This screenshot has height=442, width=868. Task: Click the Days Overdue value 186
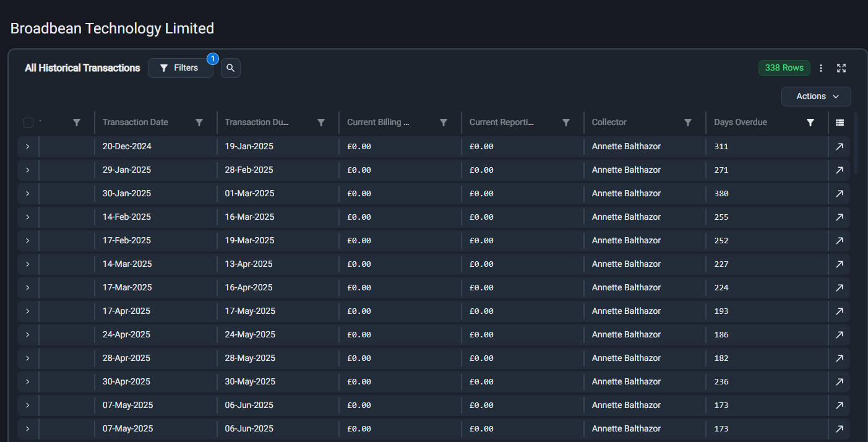point(721,335)
